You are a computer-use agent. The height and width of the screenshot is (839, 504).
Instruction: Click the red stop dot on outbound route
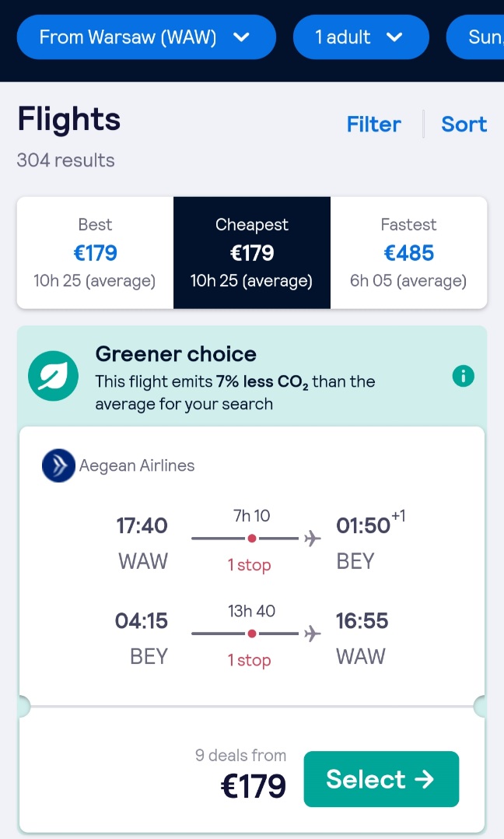[x=252, y=539]
